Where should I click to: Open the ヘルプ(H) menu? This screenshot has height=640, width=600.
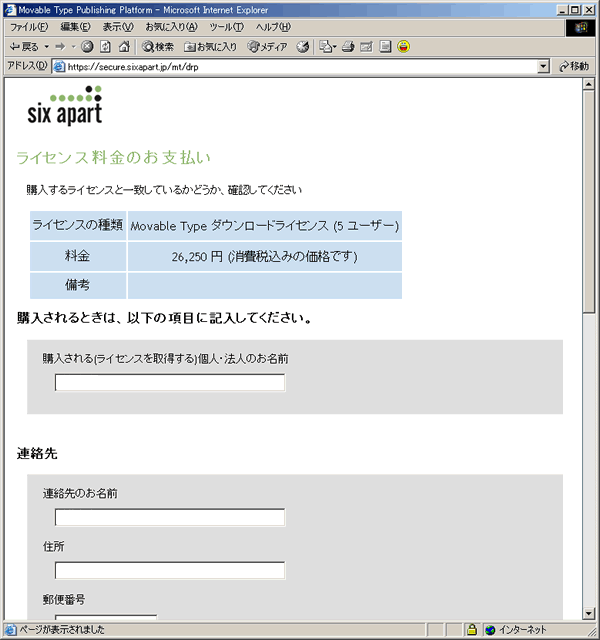273,27
